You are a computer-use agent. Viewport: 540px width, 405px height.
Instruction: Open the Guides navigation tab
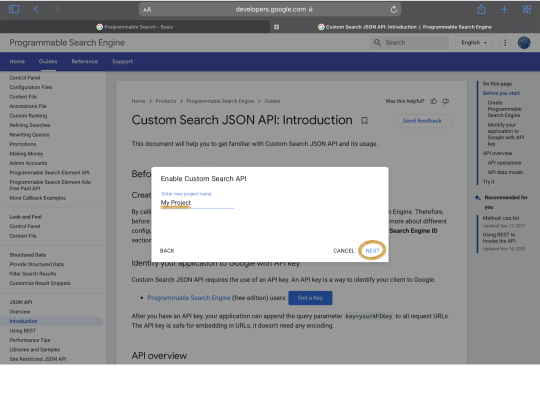(48, 61)
